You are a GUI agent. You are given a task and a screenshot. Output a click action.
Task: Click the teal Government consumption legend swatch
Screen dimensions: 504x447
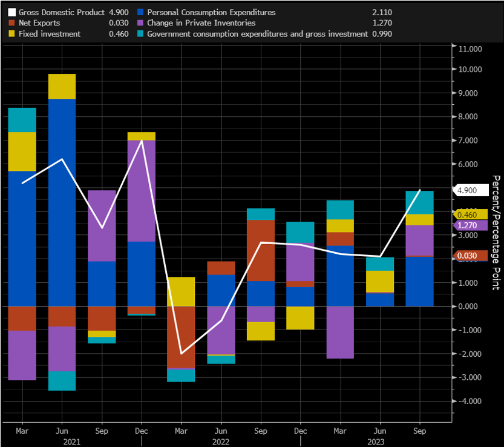140,34
